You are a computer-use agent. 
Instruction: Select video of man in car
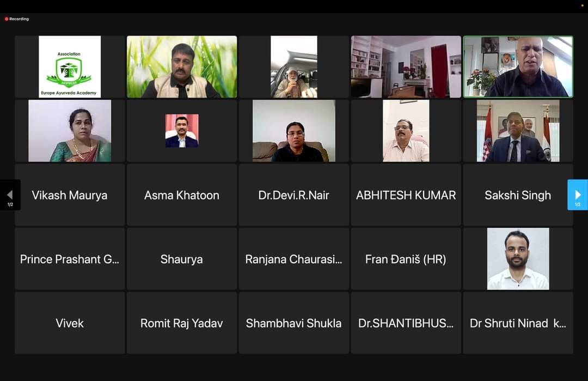[294, 67]
